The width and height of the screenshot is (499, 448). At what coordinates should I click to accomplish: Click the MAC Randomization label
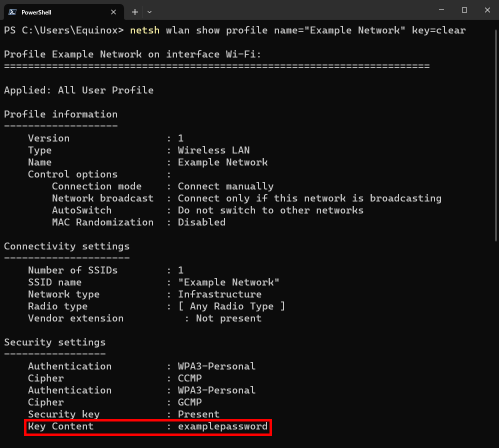[102, 222]
